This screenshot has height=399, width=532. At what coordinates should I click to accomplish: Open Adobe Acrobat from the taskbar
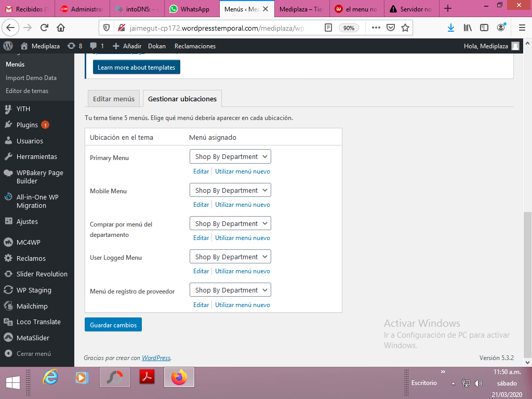tap(147, 377)
